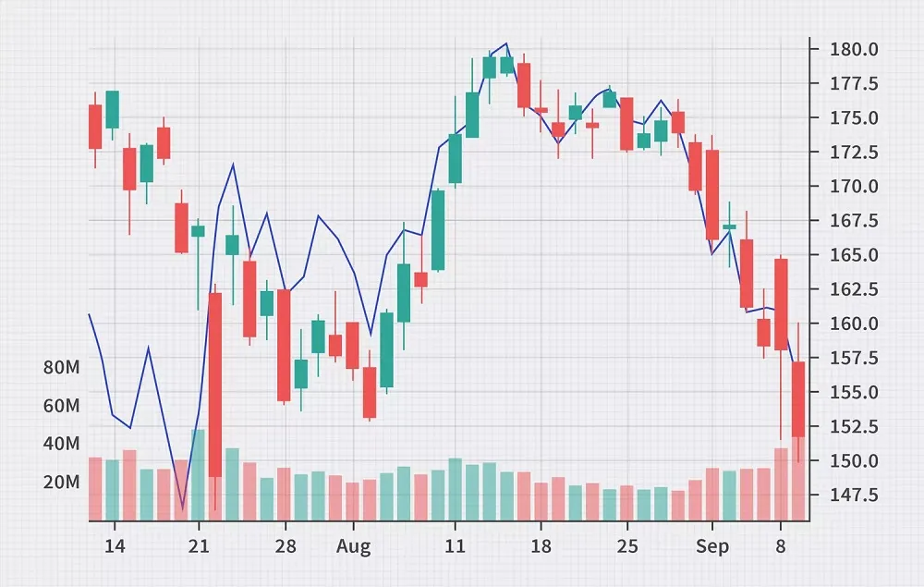Click the date label 21

tap(199, 547)
